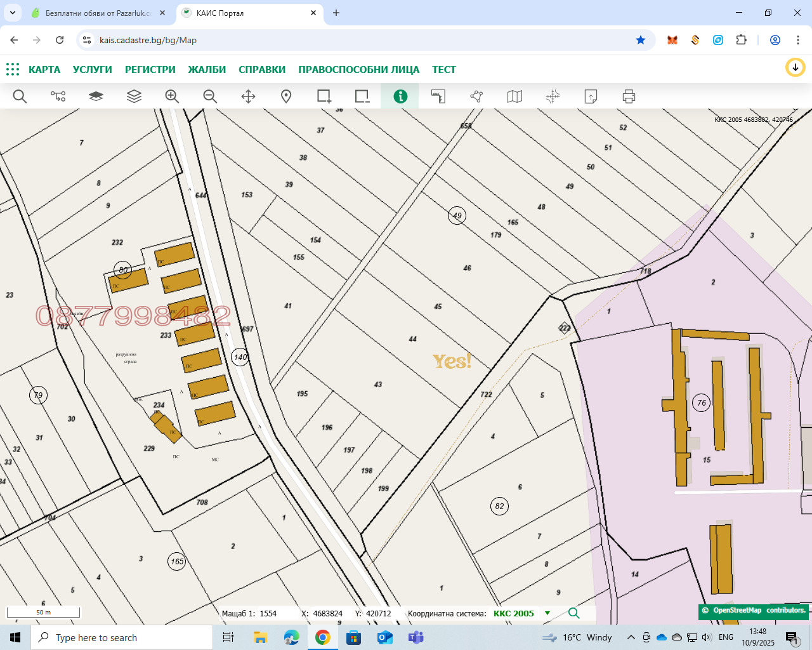Open the map layers panel
This screenshot has height=650, width=812.
click(x=133, y=96)
